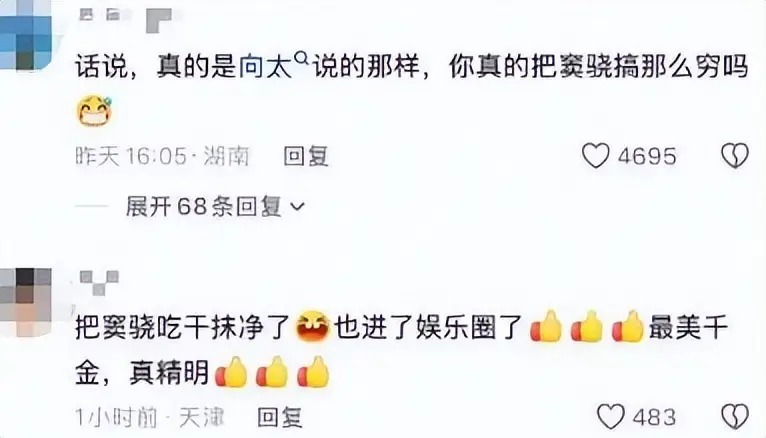This screenshot has width=766, height=438.
Task: Like the comment with 4695 likes
Action: [x=596, y=156]
